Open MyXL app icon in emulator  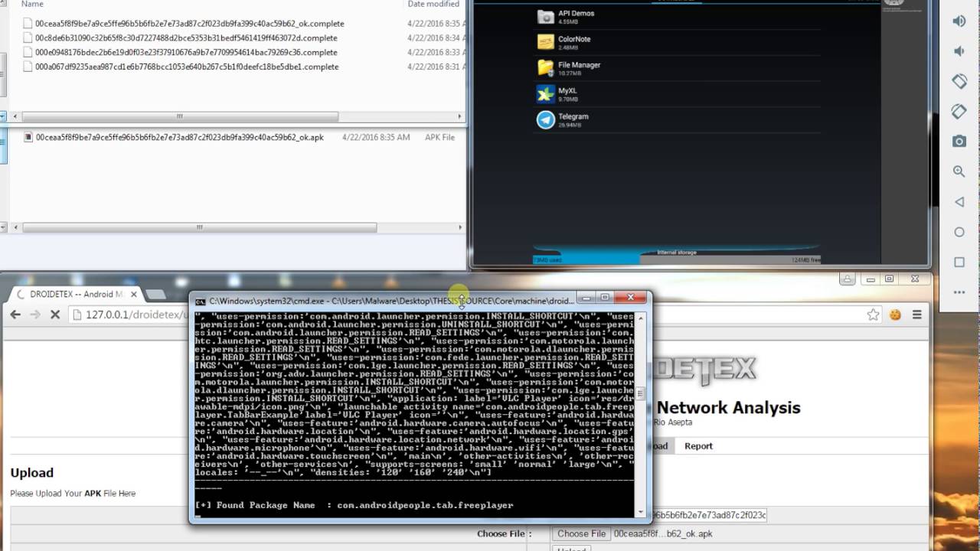545,94
